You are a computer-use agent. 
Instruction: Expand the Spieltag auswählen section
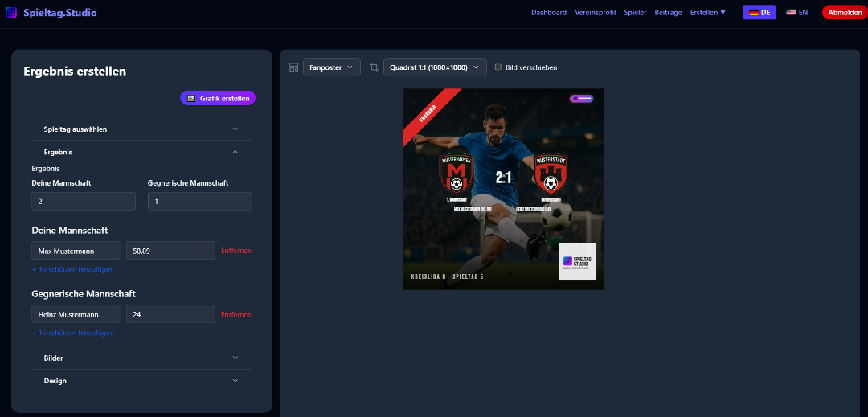[141, 129]
